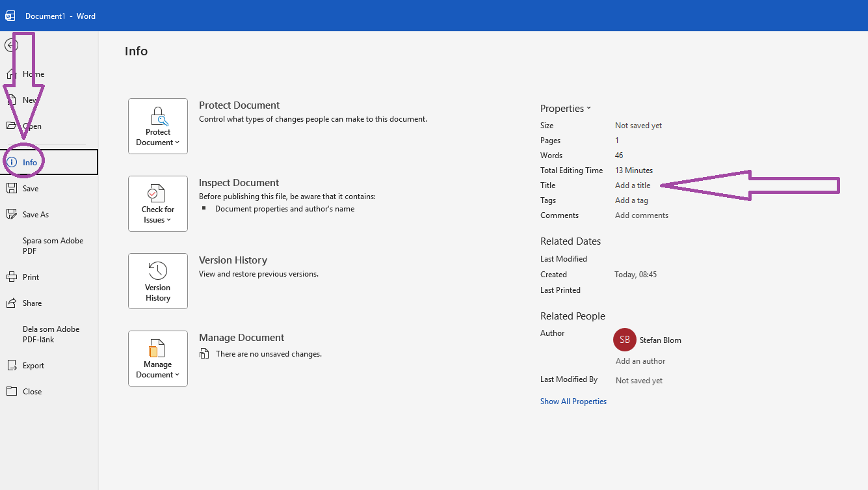Click Show All Properties link
Viewport: 868px width, 490px height.
[x=573, y=402]
